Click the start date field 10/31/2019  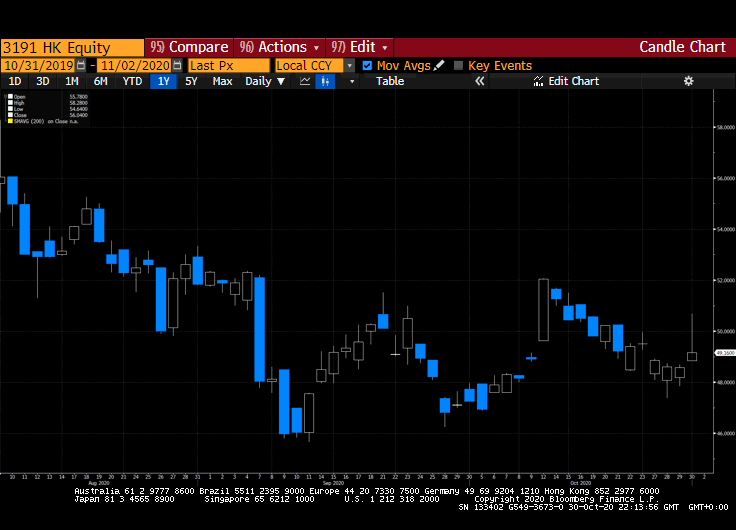pyautogui.click(x=38, y=65)
